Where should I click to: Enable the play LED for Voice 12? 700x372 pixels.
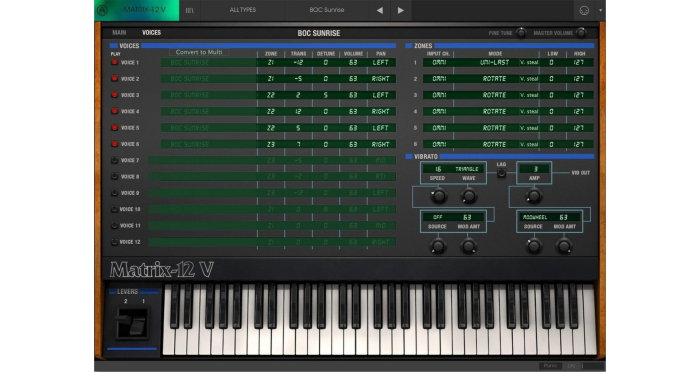(115, 242)
